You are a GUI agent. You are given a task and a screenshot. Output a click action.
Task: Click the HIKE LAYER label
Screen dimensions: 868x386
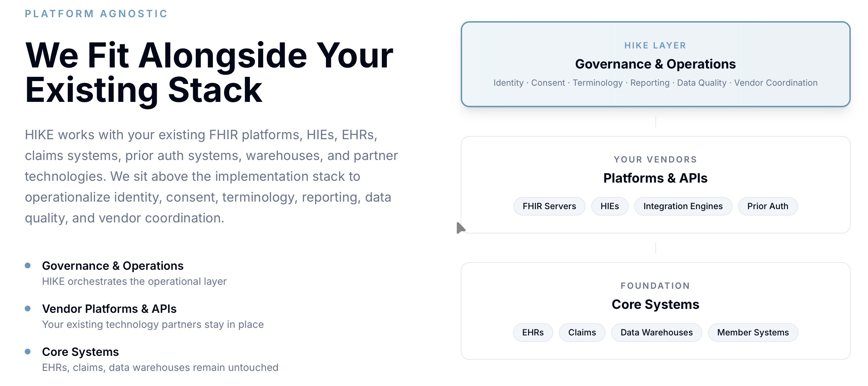click(655, 46)
